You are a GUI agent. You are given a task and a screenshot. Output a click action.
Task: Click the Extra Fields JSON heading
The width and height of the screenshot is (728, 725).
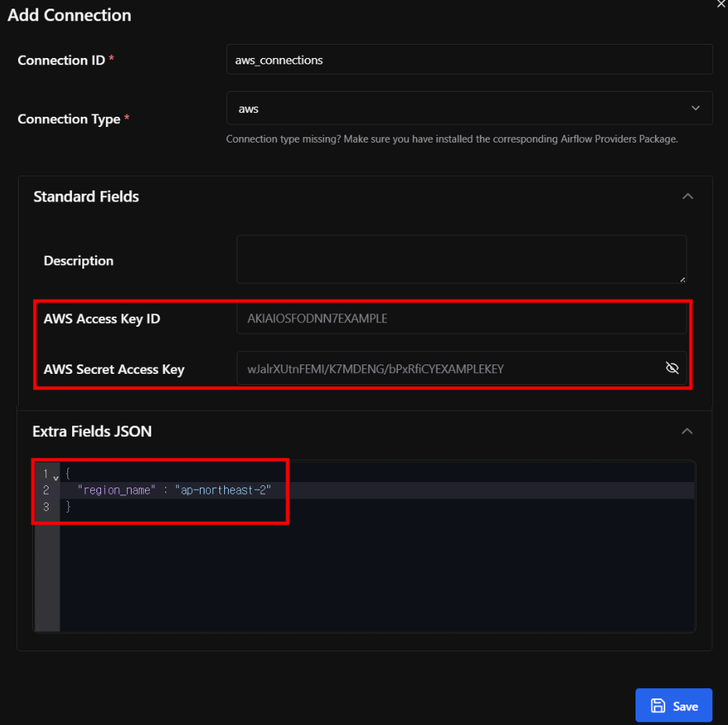coord(92,431)
